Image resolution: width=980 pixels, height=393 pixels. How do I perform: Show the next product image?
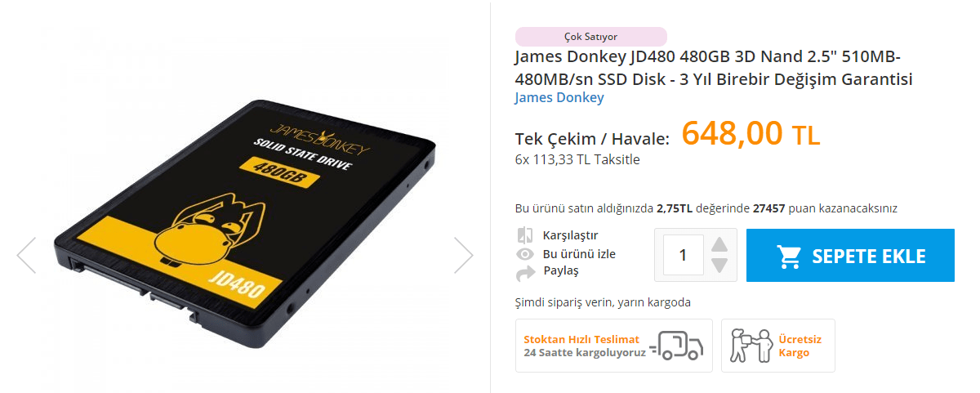[x=464, y=255]
